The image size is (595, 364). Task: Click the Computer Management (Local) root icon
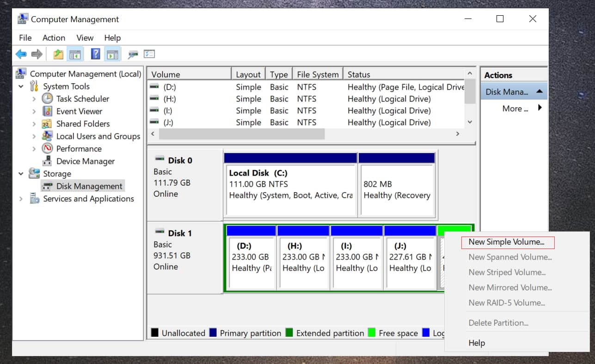(x=21, y=73)
